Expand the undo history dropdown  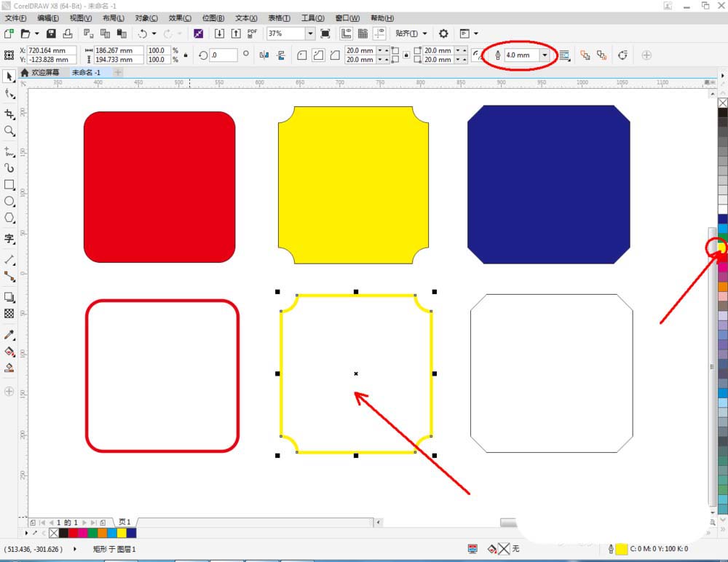pyautogui.click(x=154, y=33)
